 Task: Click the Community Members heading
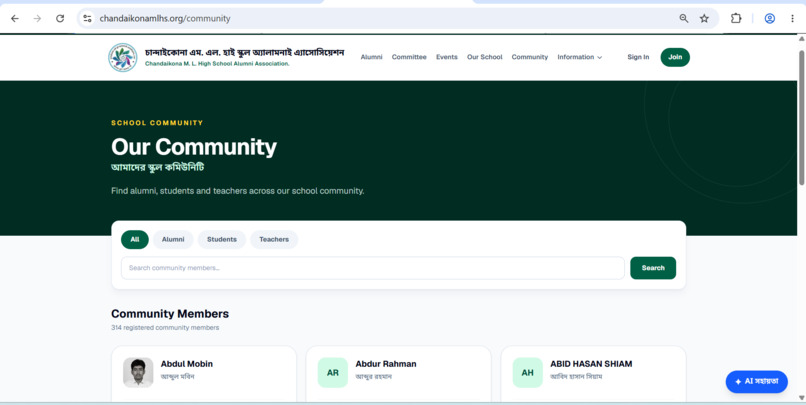coord(170,314)
